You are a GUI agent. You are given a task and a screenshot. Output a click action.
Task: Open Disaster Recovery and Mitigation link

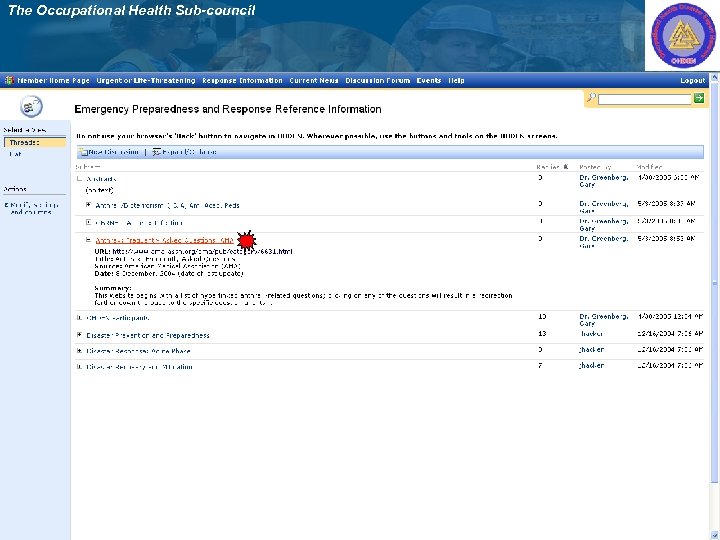(x=140, y=367)
